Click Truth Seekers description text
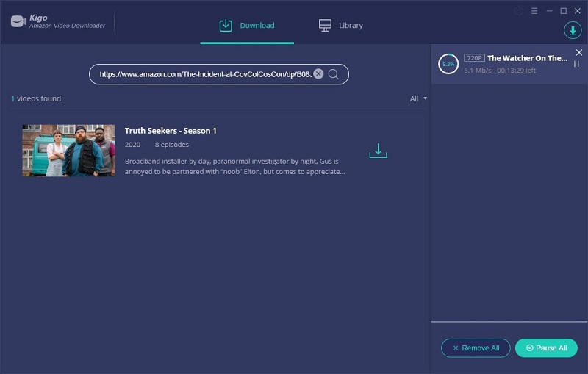The height and width of the screenshot is (374, 588). tap(234, 166)
